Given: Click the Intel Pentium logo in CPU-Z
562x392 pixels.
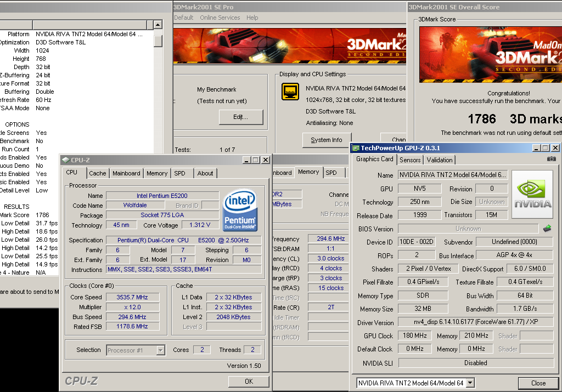Looking at the screenshot, I should (x=240, y=210).
